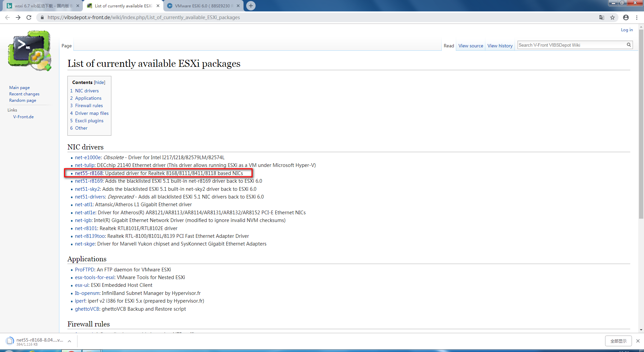Screen dimensions: 644x352
Task: Open the View source tab
Action: coord(471,46)
